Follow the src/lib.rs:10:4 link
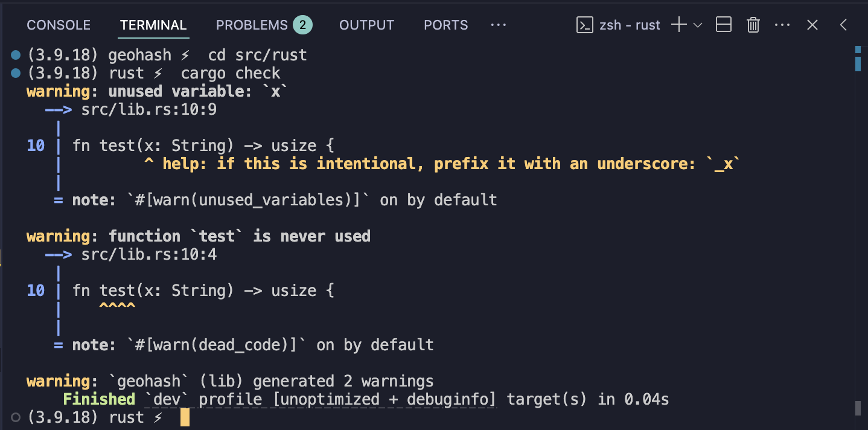This screenshot has height=430, width=868. (149, 255)
